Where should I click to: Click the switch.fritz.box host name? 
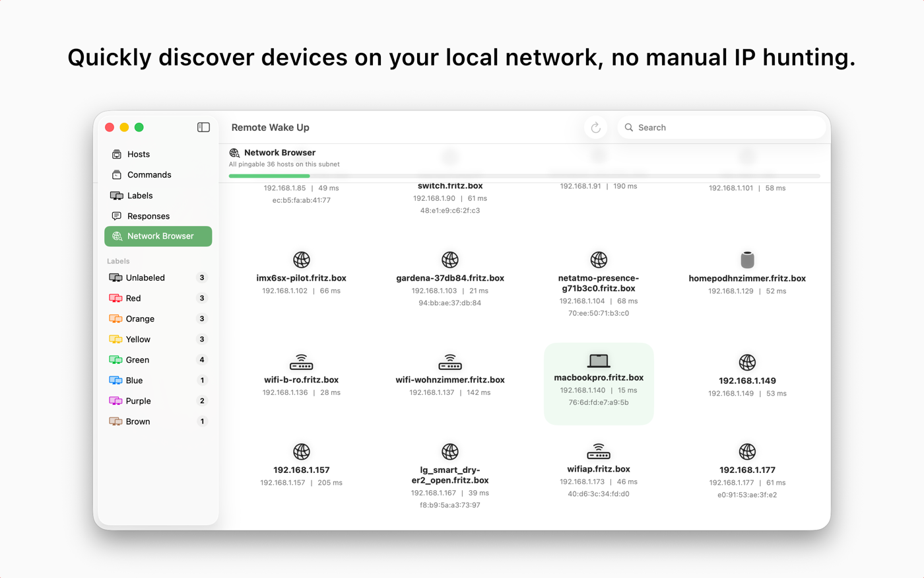tap(450, 186)
